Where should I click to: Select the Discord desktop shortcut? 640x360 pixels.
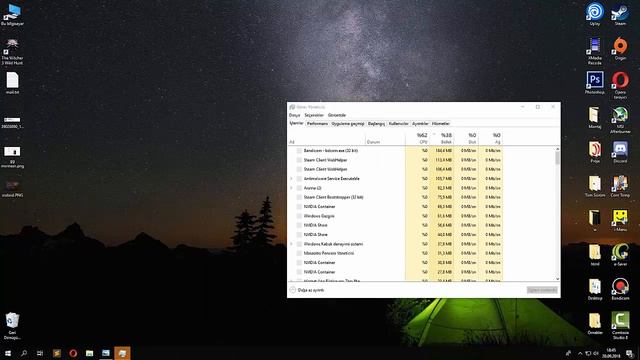coord(620,152)
